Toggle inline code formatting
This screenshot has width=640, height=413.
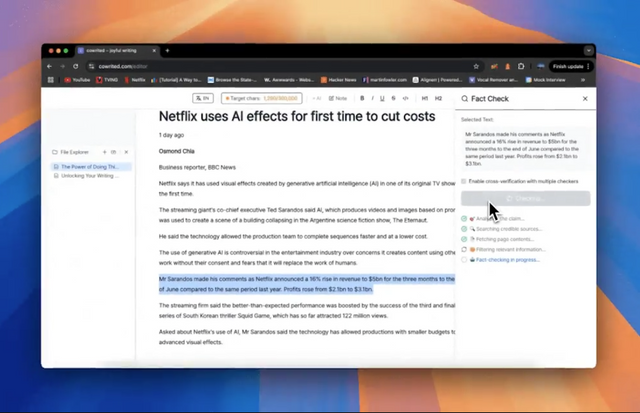click(x=405, y=98)
